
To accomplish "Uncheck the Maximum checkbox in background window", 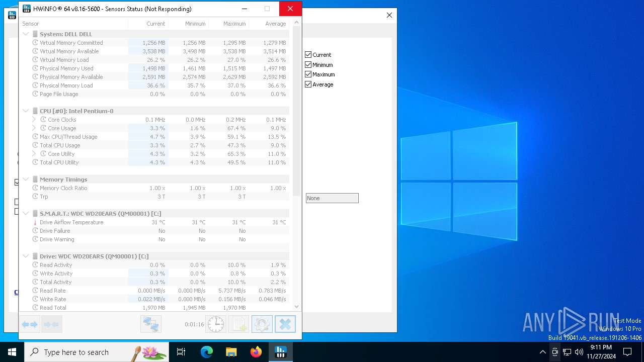I will [308, 74].
